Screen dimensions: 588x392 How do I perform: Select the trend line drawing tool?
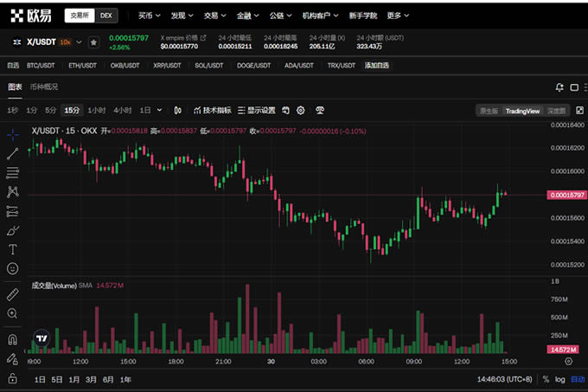13,153
